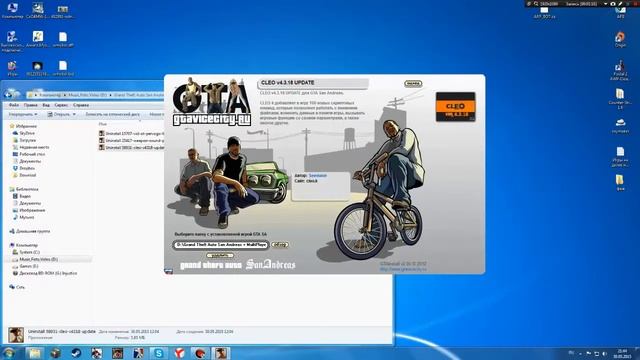Image resolution: width=640 pixels, height=360 pixels.
Task: Click the cube icon beside Explorer on taskbar
Action: tap(56, 353)
